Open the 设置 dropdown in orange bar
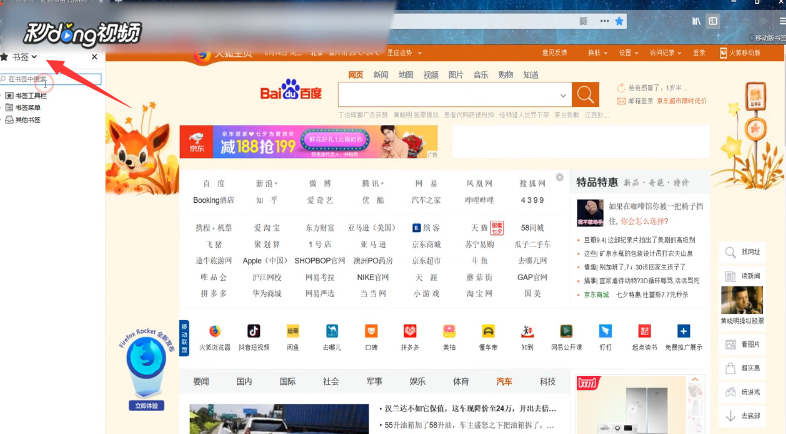786x434 pixels. pos(628,53)
